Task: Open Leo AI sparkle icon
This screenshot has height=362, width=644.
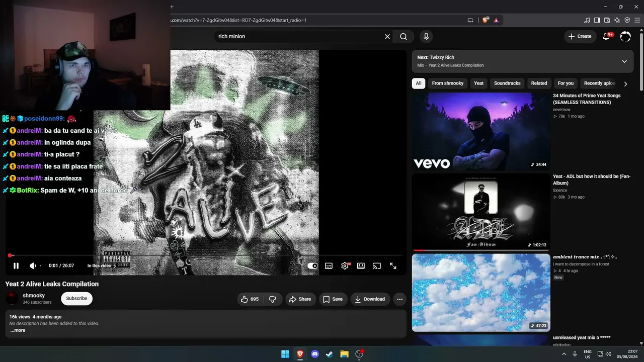Action: [x=617, y=20]
